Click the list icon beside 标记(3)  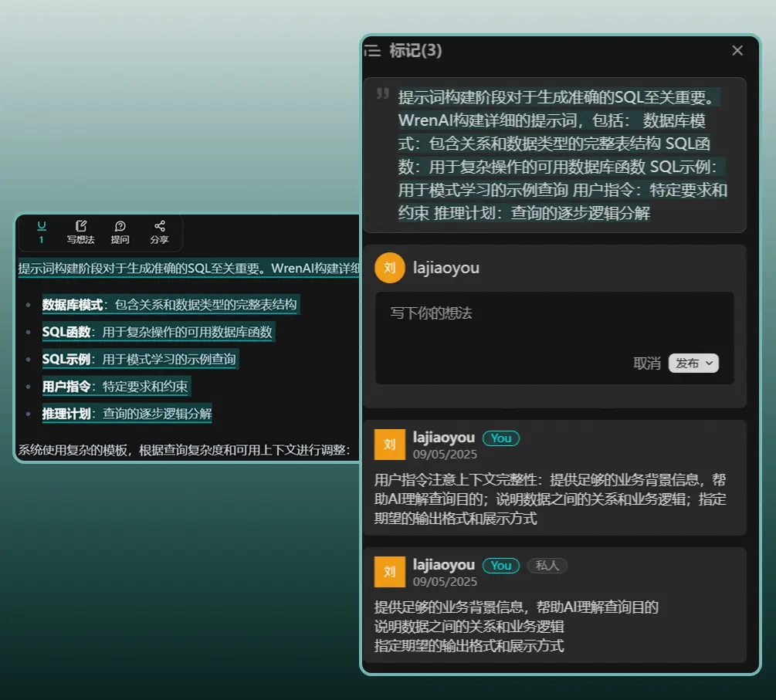coord(373,50)
